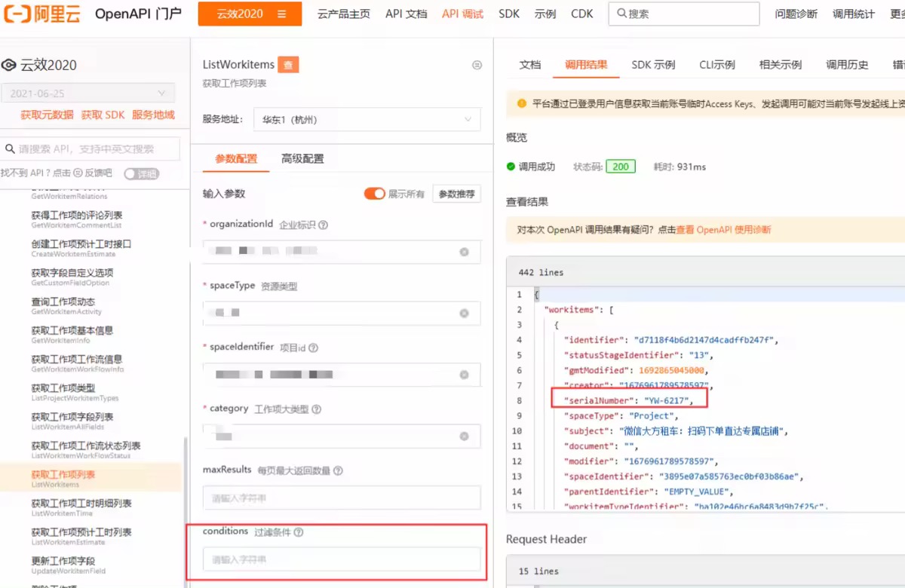Screen dimensions: 905x588
Task: Click help icon beside spaceIdentifier 项目id
Action: point(313,348)
